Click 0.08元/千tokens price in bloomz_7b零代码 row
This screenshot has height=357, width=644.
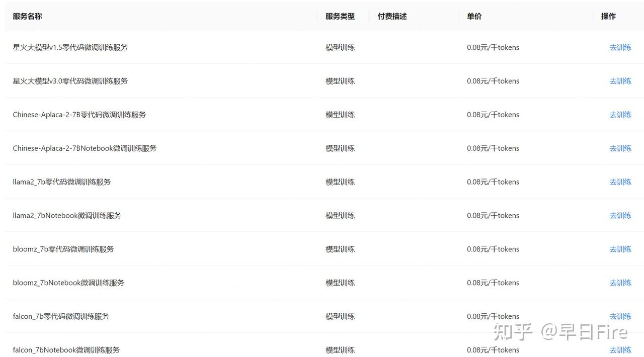pos(493,249)
